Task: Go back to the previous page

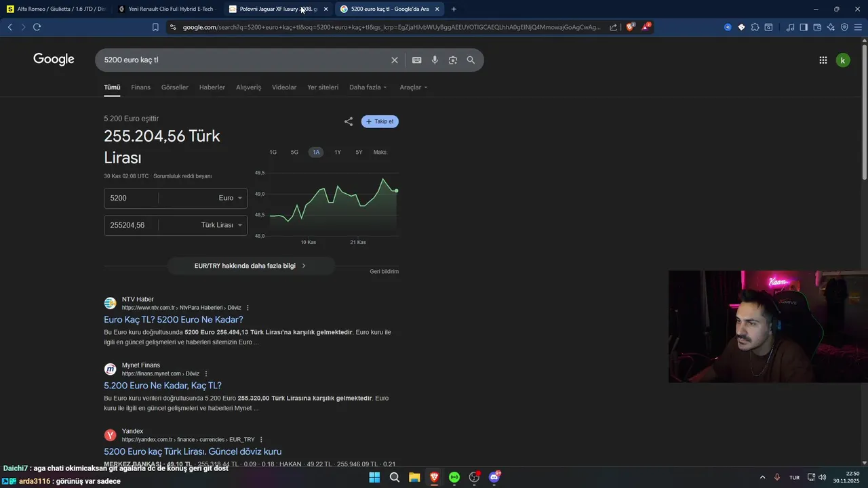Action: point(9,27)
